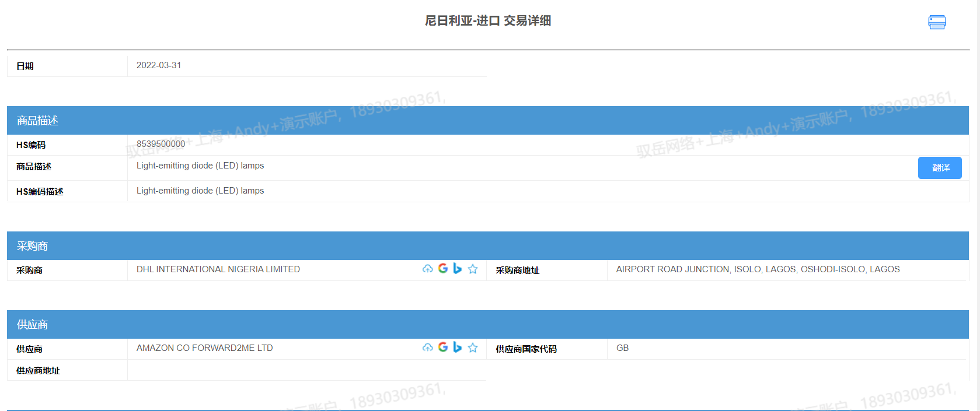Click the page title 尼日利亚-进口 交易详细
This screenshot has height=411, width=980.
[x=488, y=21]
